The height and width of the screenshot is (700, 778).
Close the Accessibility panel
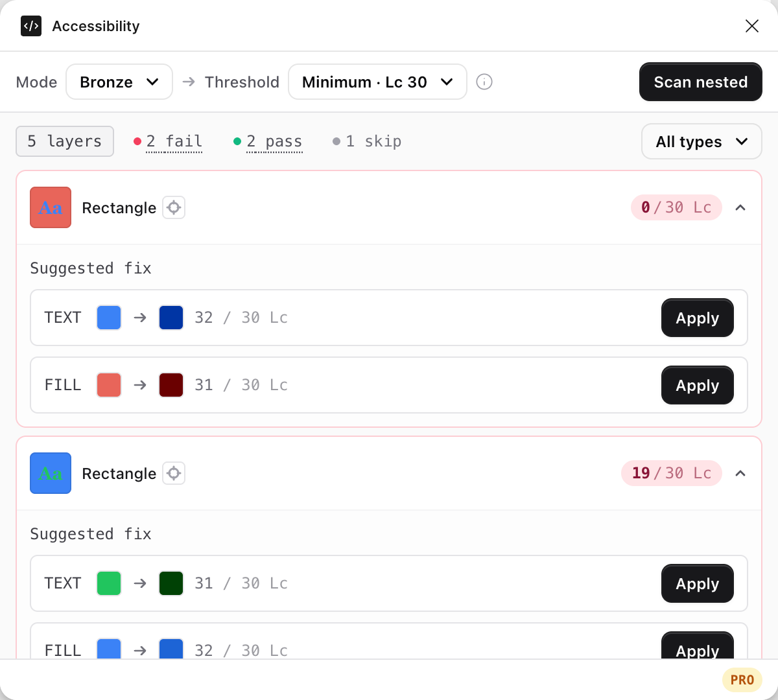tap(752, 26)
